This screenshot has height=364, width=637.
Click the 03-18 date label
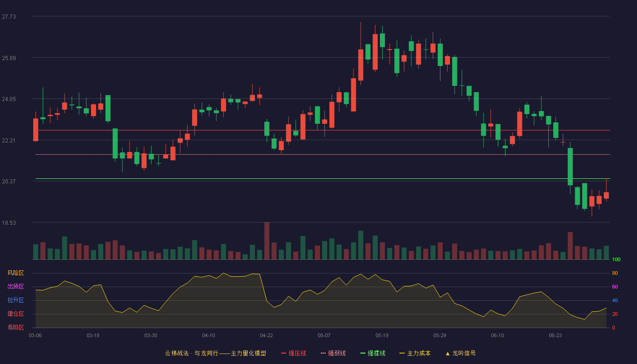coord(93,335)
